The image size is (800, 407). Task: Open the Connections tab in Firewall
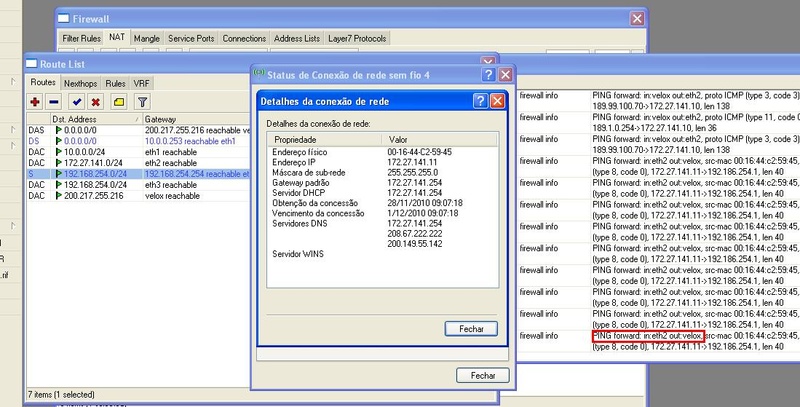click(244, 38)
